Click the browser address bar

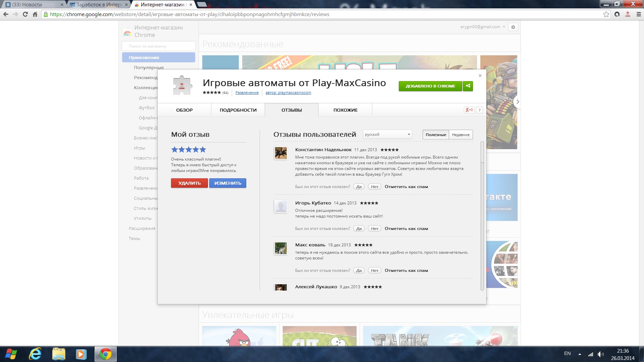[x=322, y=14]
